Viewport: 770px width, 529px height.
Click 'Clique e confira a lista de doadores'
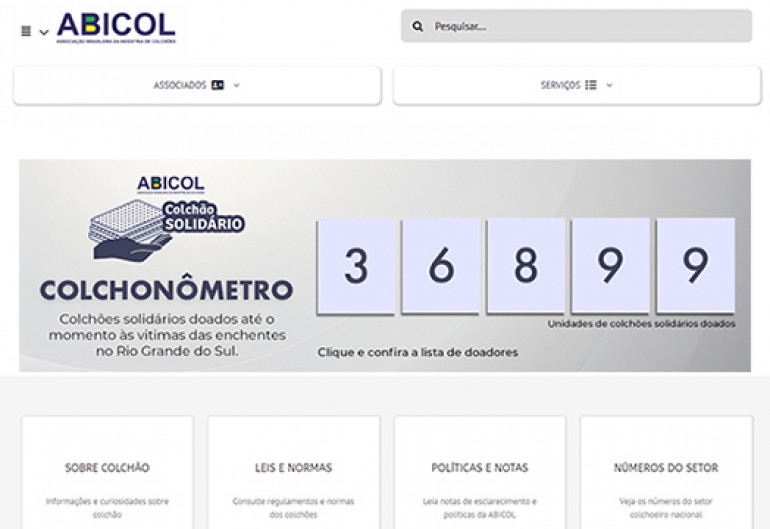coord(418,352)
